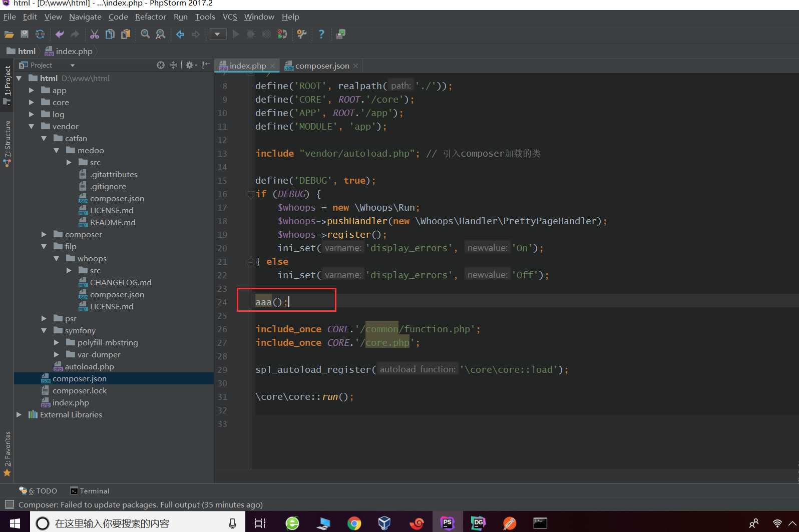Open Settings with the wrench icon
The width and height of the screenshot is (799, 532).
pyautogui.click(x=302, y=34)
